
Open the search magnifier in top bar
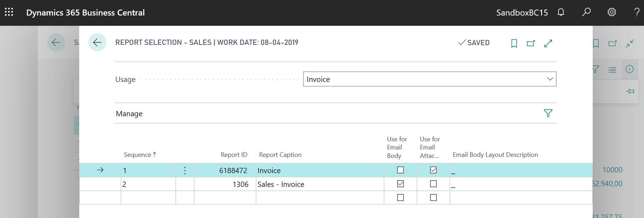point(586,12)
